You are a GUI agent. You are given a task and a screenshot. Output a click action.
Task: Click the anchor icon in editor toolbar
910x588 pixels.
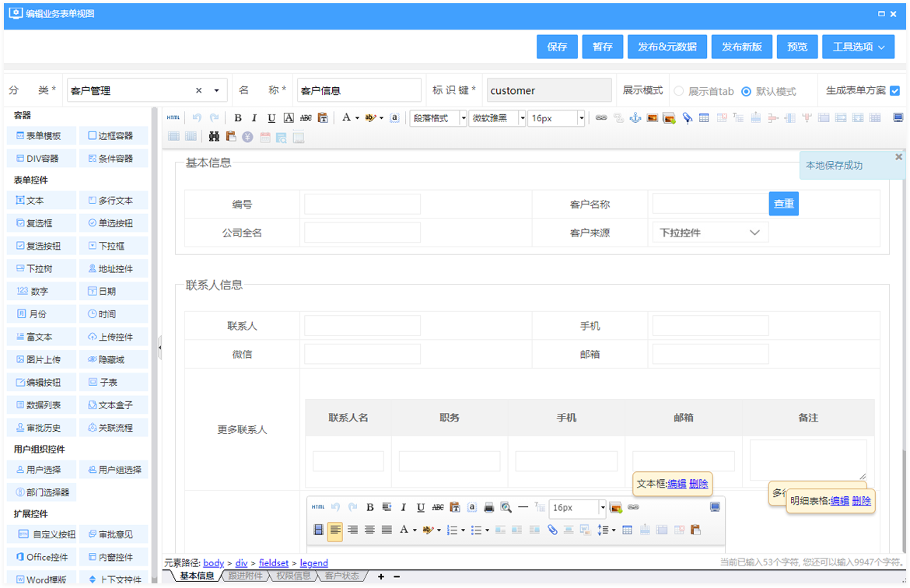(635, 118)
